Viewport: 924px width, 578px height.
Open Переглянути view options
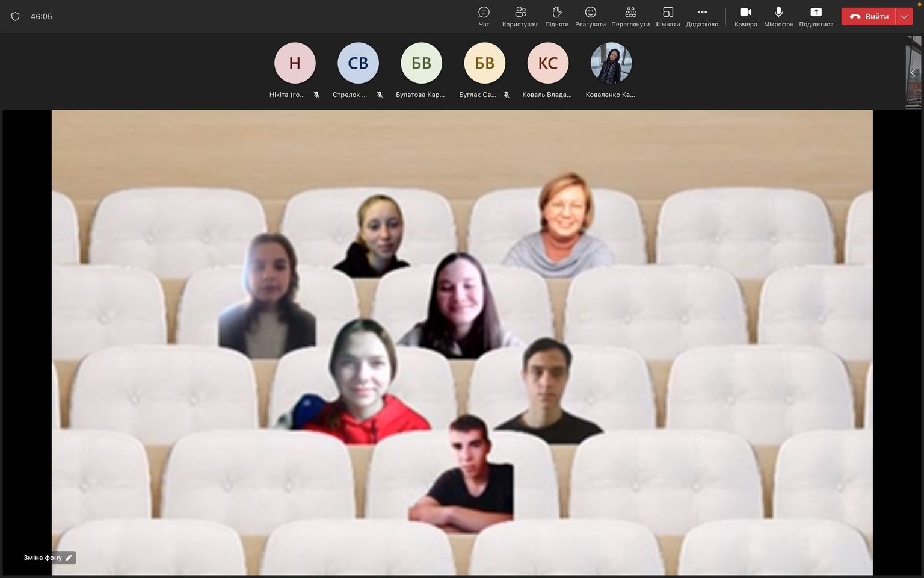[630, 16]
